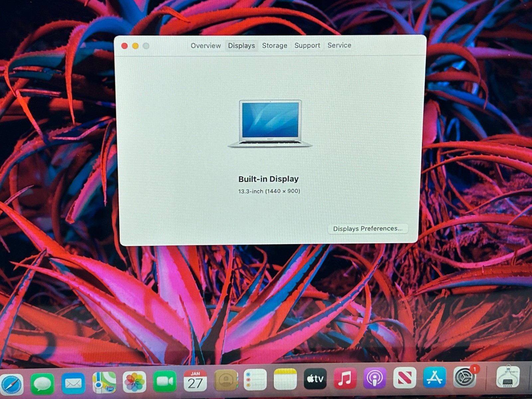Launch Mail from the Dock
This screenshot has height=399, width=532.
pos(73,383)
